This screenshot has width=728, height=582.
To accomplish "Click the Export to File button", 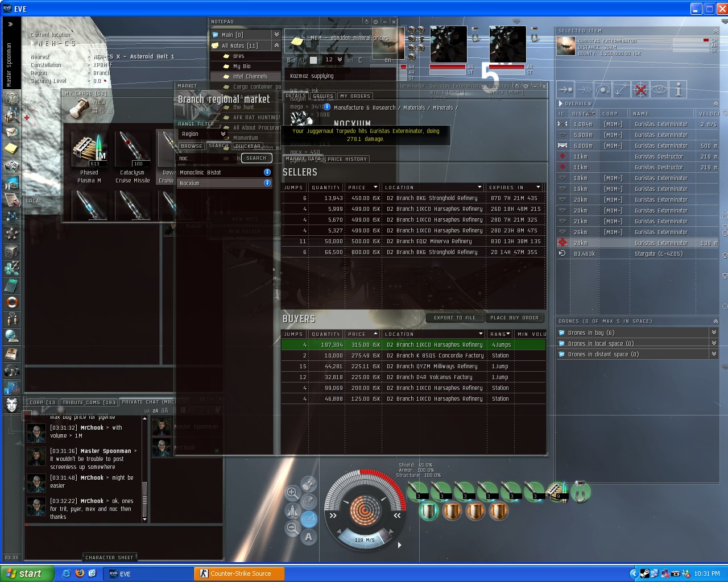I will pos(454,318).
